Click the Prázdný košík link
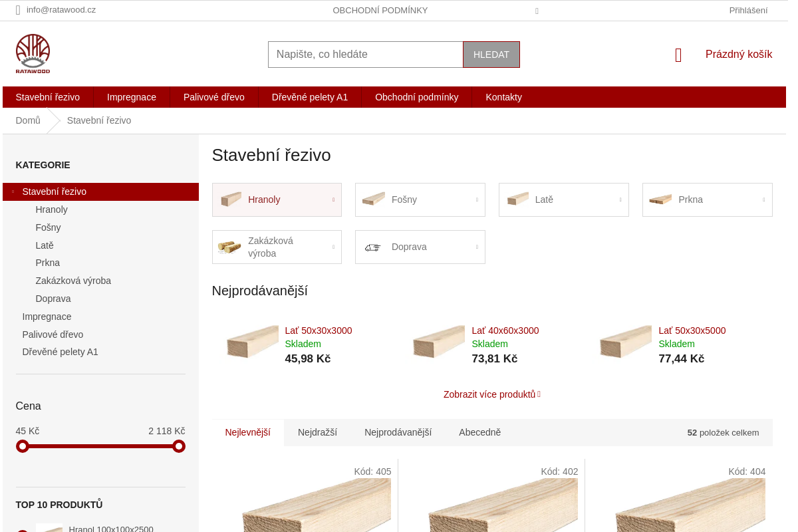The width and height of the screenshot is (798, 532). click(x=739, y=55)
